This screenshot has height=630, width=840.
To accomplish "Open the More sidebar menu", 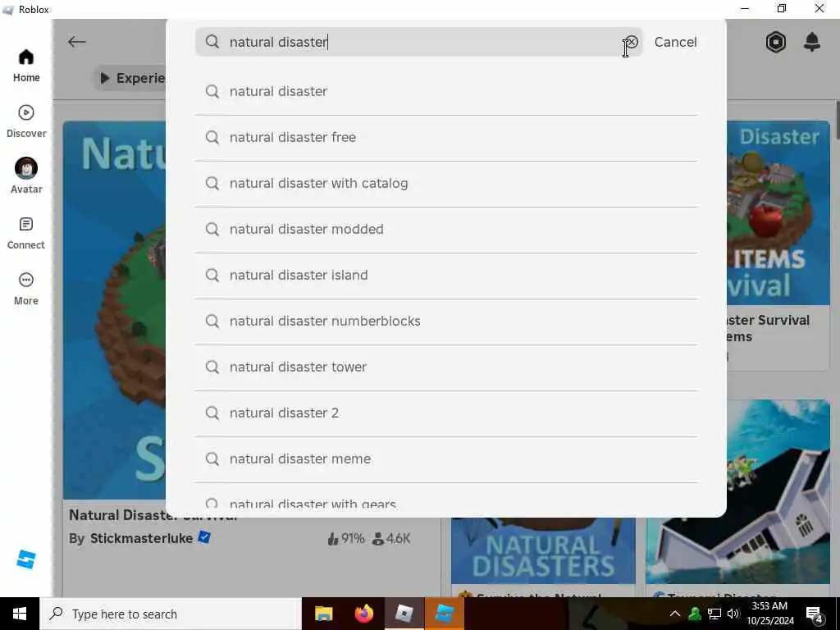I will [x=26, y=289].
